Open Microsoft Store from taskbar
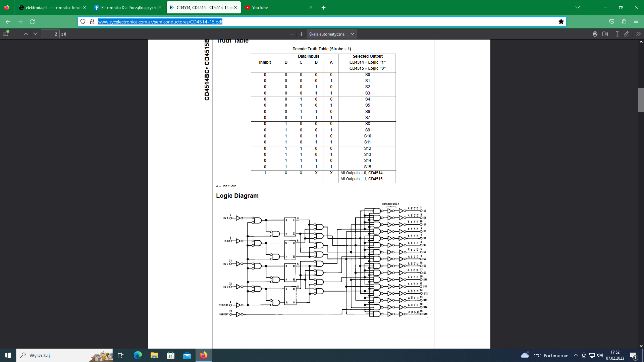The width and height of the screenshot is (644, 362). pos(171,355)
